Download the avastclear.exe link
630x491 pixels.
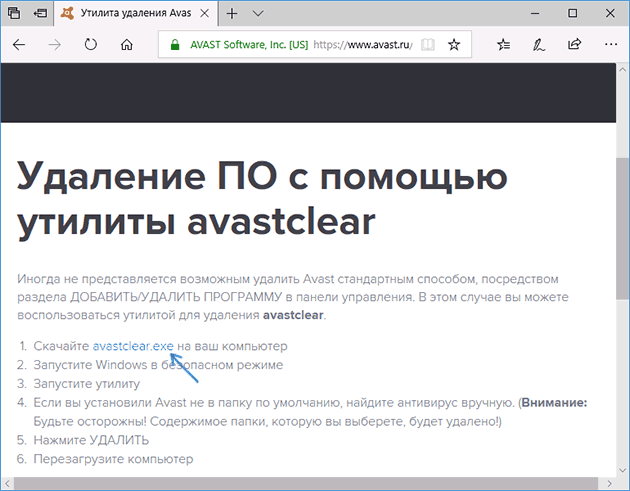click(133, 346)
